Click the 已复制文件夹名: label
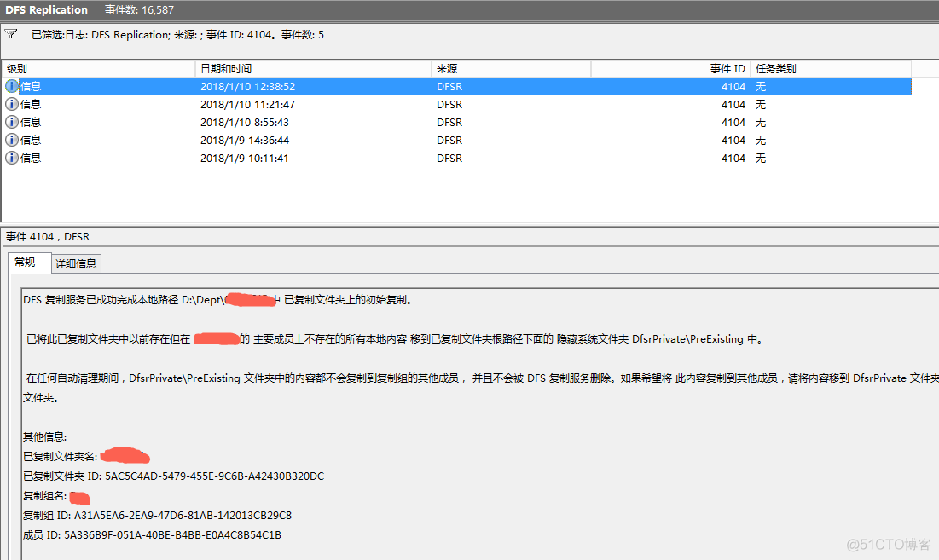Screen dimensions: 939x560 60,457
